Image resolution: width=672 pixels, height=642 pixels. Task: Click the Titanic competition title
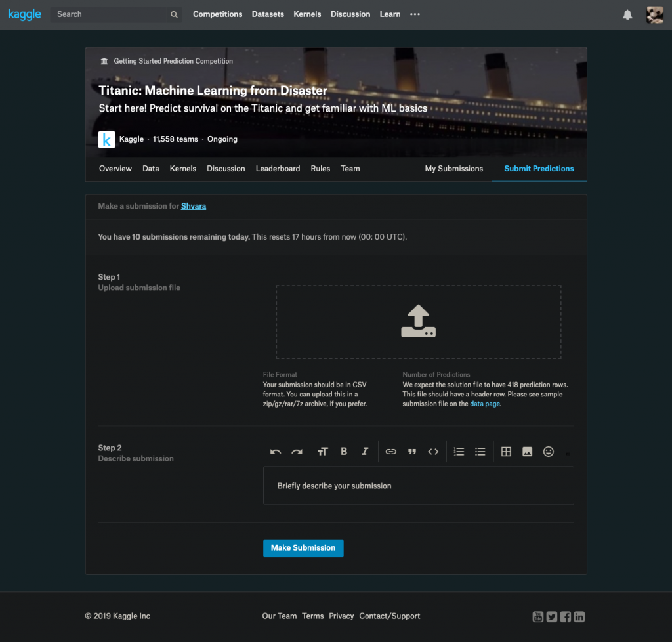(x=213, y=91)
